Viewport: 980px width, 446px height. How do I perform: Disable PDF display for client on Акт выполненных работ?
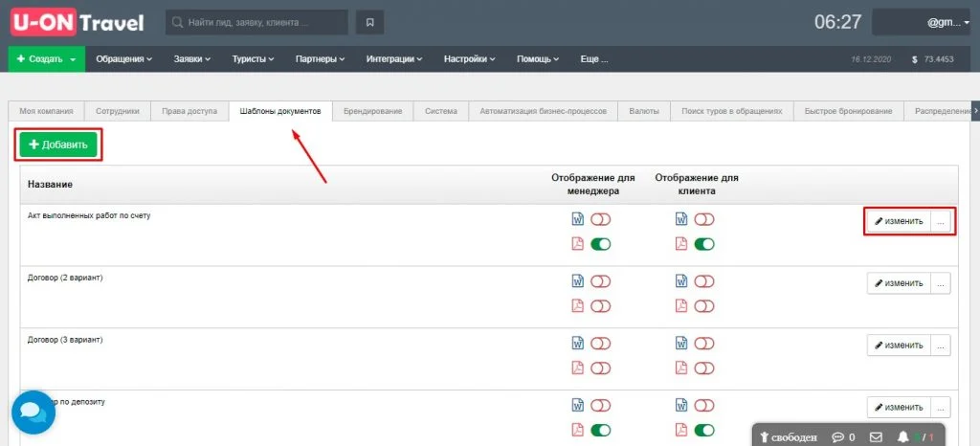[x=704, y=244]
